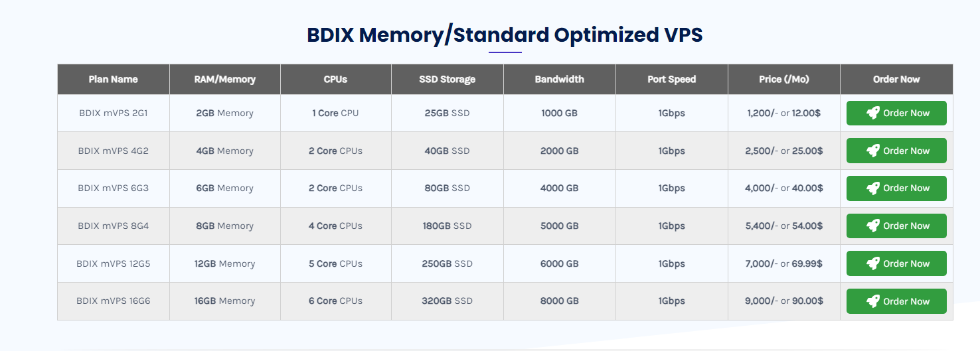The width and height of the screenshot is (980, 351).
Task: Select the BDIX mVPS 12G5 plan name cell
Action: point(113,264)
